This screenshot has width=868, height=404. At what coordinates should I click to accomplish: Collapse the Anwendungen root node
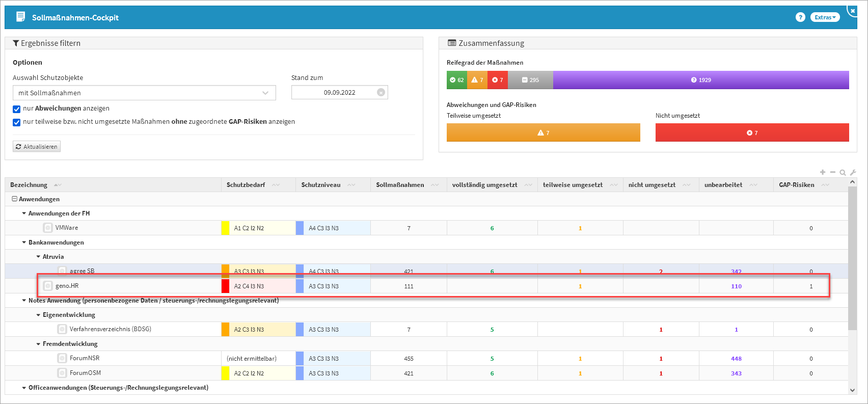coord(14,199)
